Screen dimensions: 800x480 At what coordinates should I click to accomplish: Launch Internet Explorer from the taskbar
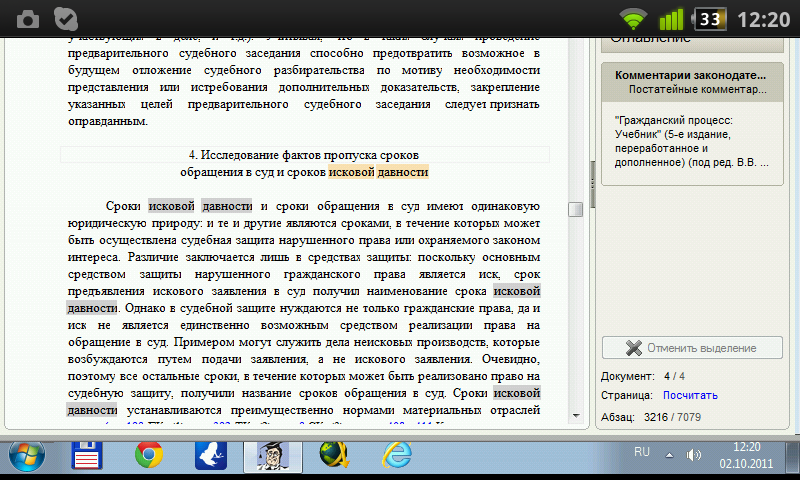(x=395, y=457)
